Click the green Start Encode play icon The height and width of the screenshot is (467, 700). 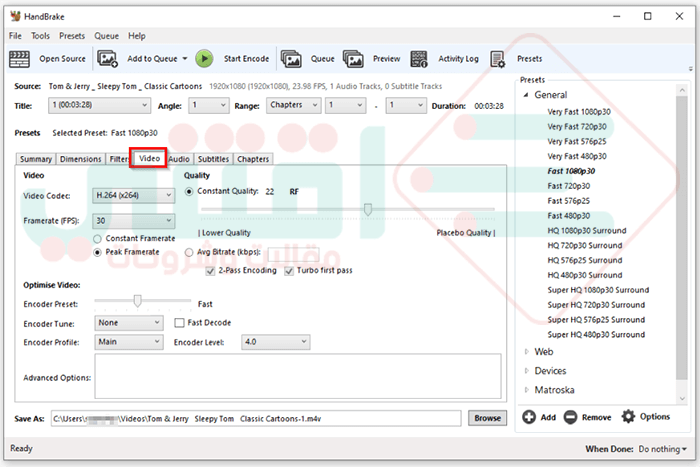pos(204,59)
